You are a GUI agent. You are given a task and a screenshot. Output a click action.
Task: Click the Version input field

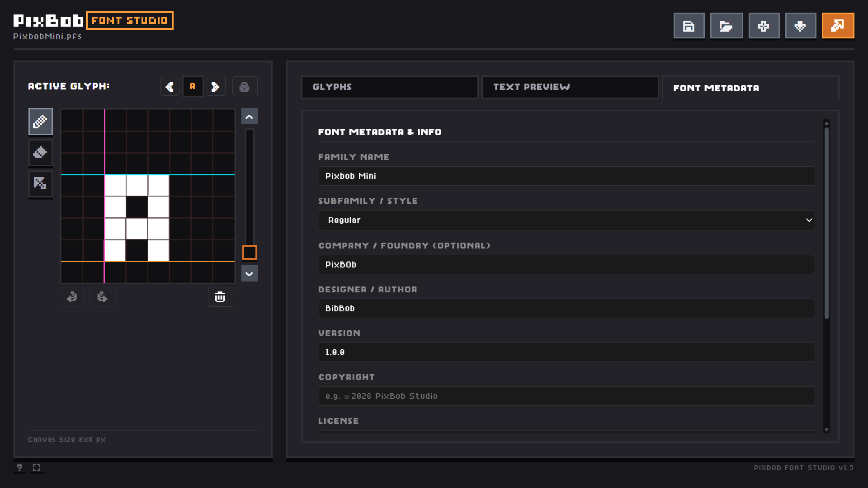click(566, 352)
